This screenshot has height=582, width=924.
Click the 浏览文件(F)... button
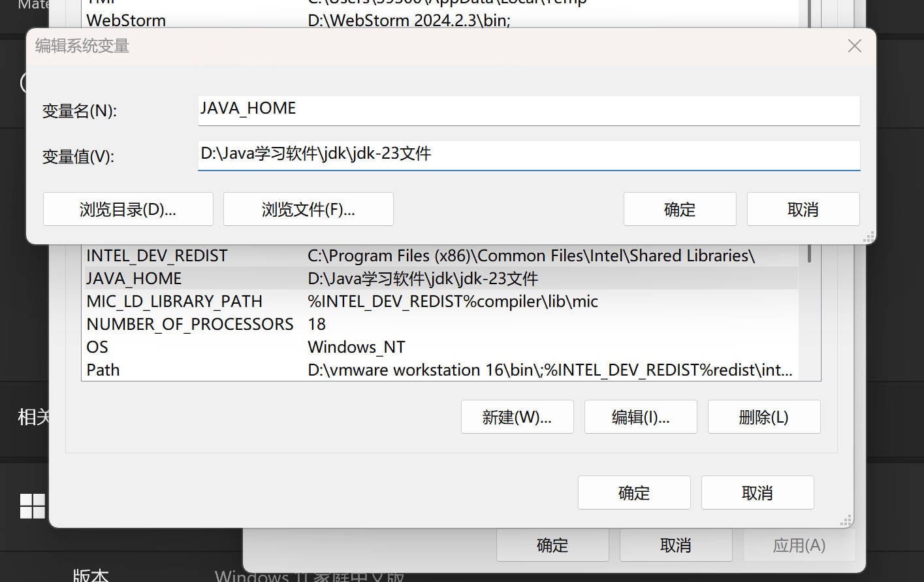(308, 209)
